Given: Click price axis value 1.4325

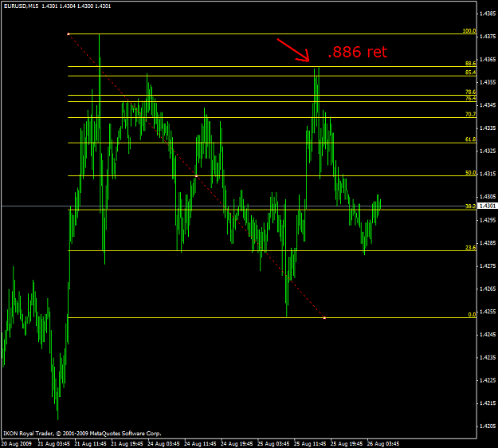Looking at the screenshot, I should pyautogui.click(x=488, y=151).
